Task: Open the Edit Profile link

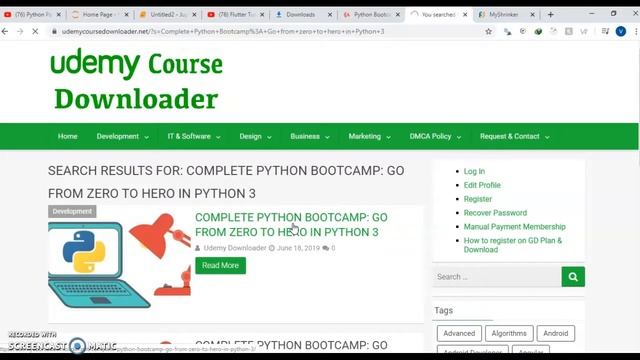Action: 482,185
